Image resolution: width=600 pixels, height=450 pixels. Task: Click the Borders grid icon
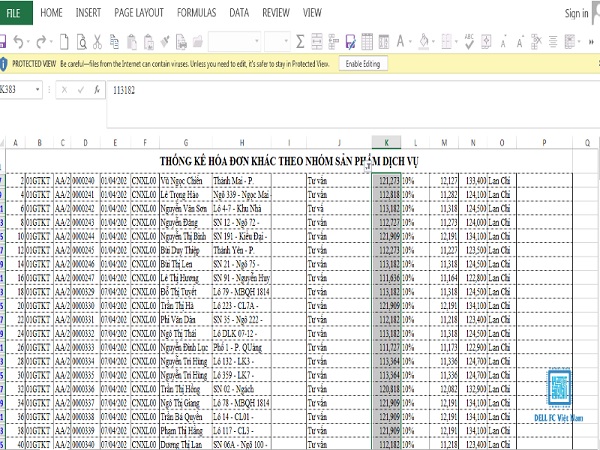coord(446,41)
